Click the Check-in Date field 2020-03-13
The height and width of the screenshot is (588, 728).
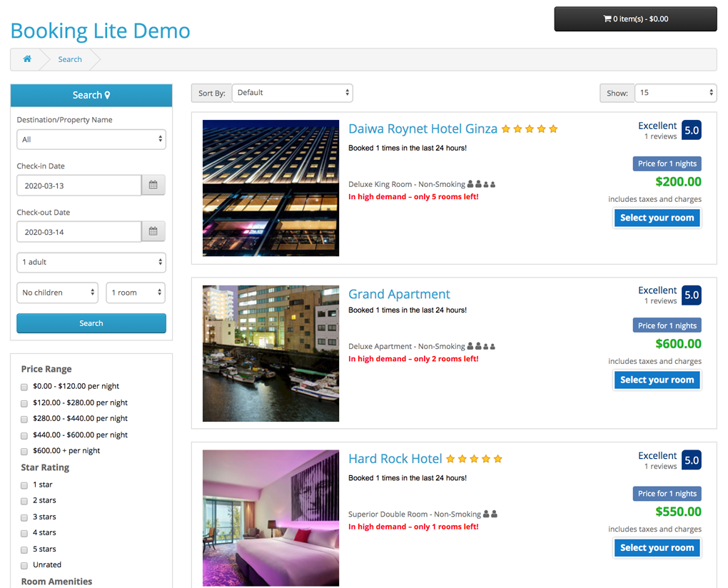pos(79,186)
